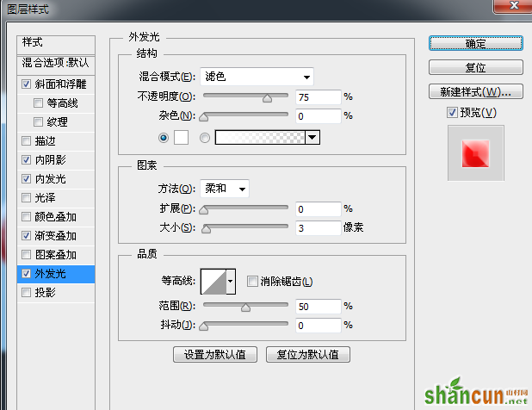Click the white glow color swatch
The height and width of the screenshot is (410, 532).
click(181, 138)
